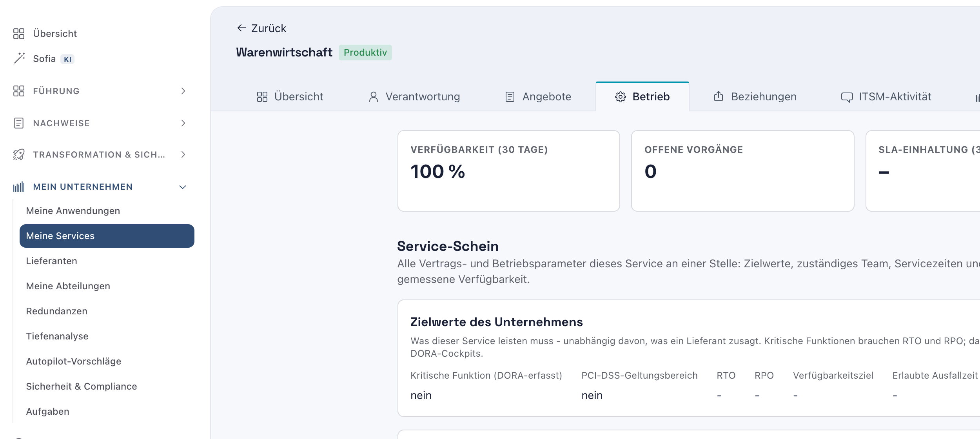Open Redundanzen sidebar item

coord(107,311)
